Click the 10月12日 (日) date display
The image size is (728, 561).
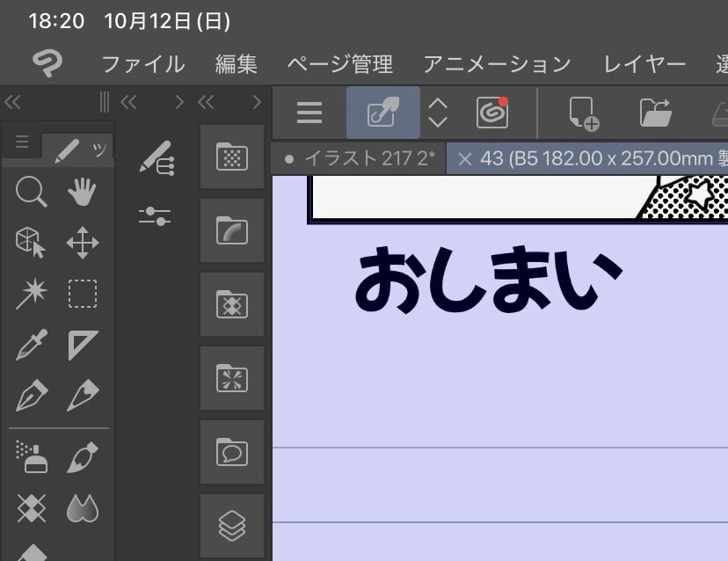click(167, 21)
